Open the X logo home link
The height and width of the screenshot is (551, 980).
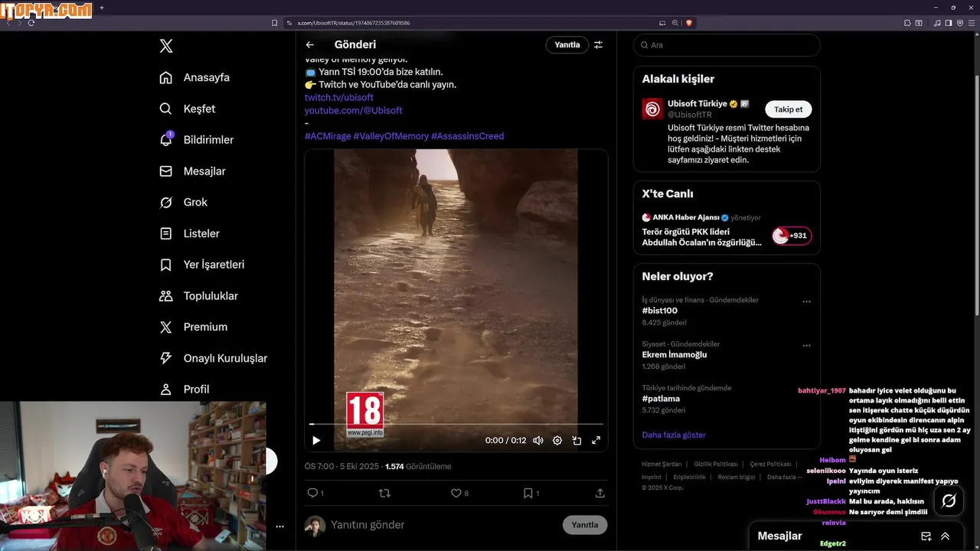coord(166,46)
